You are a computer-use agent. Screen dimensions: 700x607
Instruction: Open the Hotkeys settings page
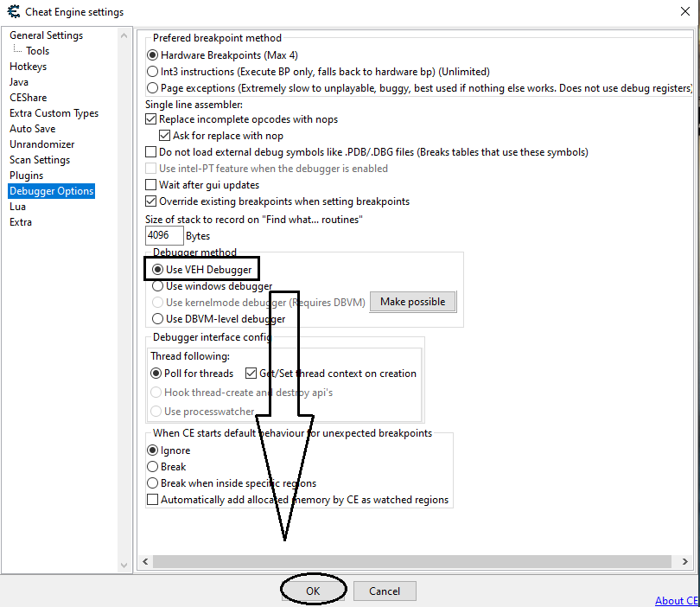pyautogui.click(x=29, y=67)
